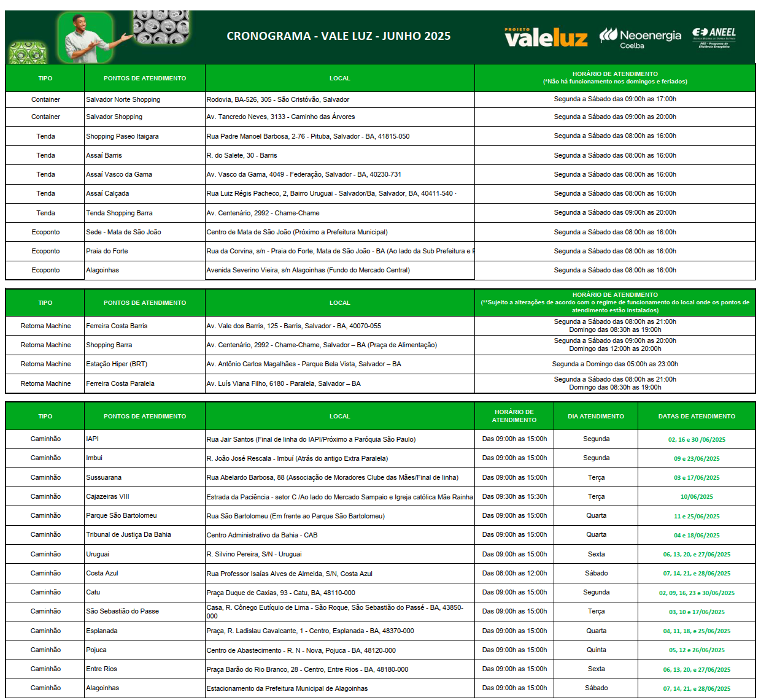761x700 pixels.
Task: Select the green bottles image in header
Action: coord(26,53)
